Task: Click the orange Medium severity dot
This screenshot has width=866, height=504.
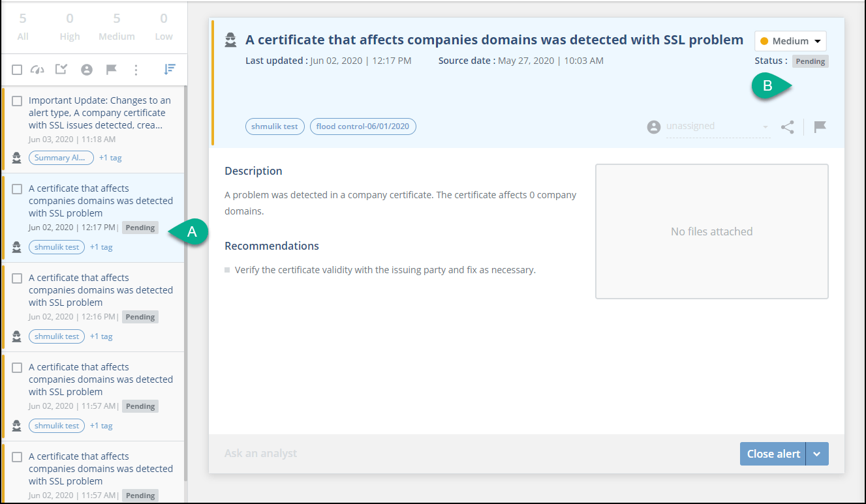Action: pyautogui.click(x=764, y=41)
